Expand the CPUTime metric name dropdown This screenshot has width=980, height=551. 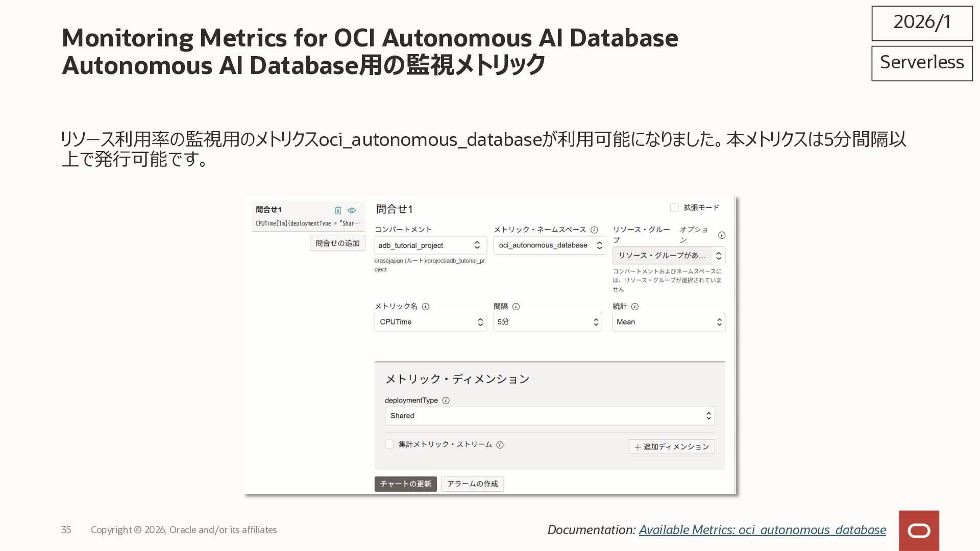coord(430,322)
